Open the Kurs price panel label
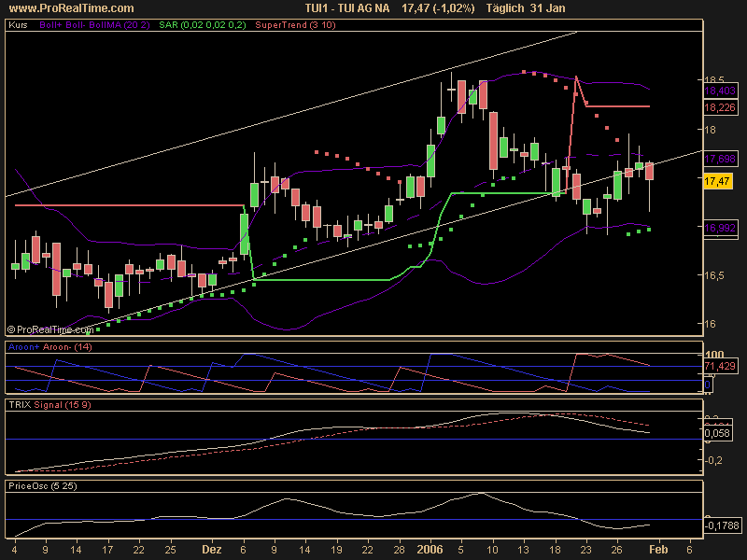The image size is (747, 560). tap(18, 25)
